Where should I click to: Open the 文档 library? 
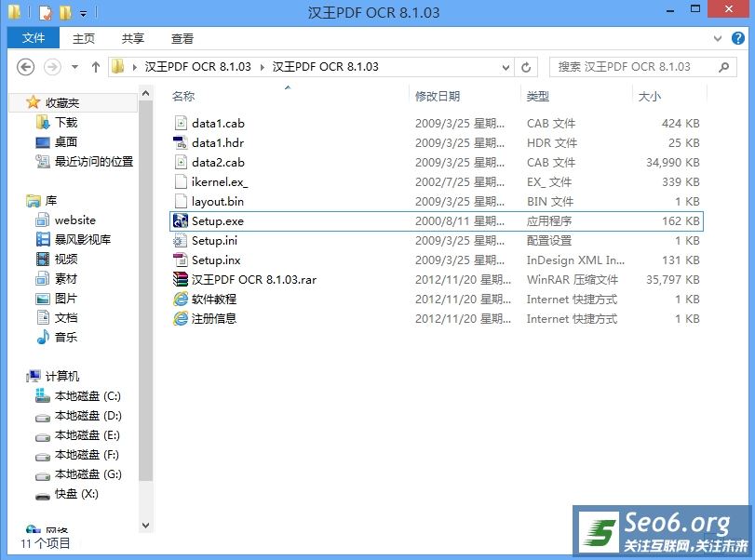[66, 318]
